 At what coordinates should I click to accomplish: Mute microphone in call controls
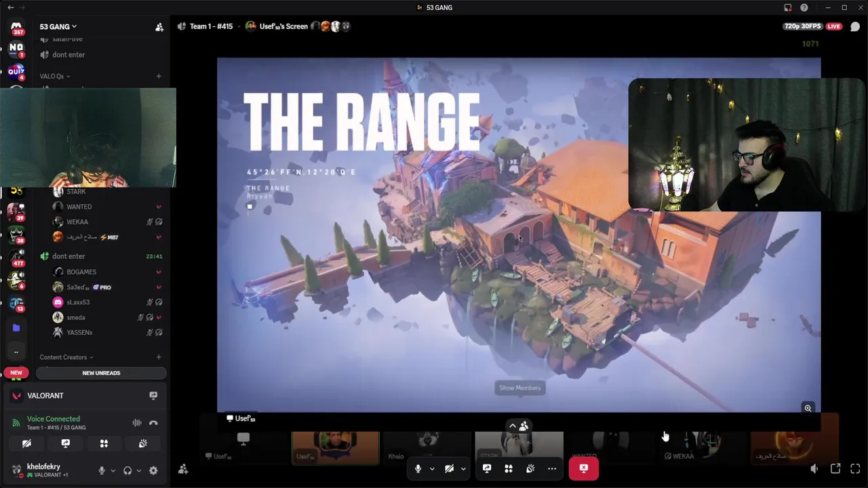418,468
